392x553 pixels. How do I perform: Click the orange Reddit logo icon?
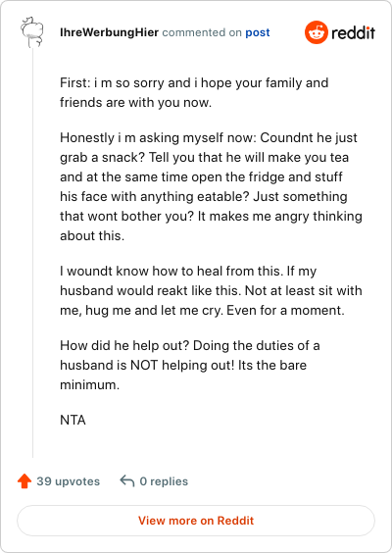coord(317,32)
